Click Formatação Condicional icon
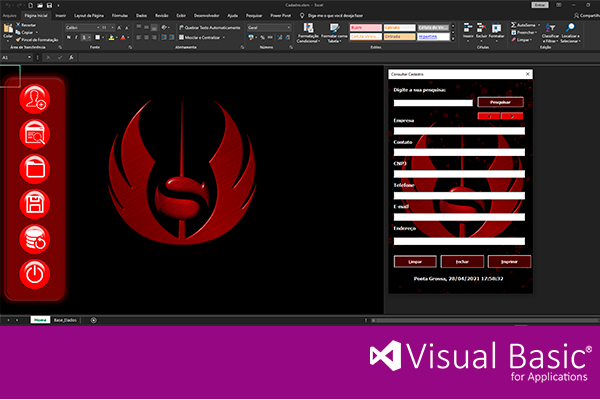The image size is (600, 400). [308, 28]
